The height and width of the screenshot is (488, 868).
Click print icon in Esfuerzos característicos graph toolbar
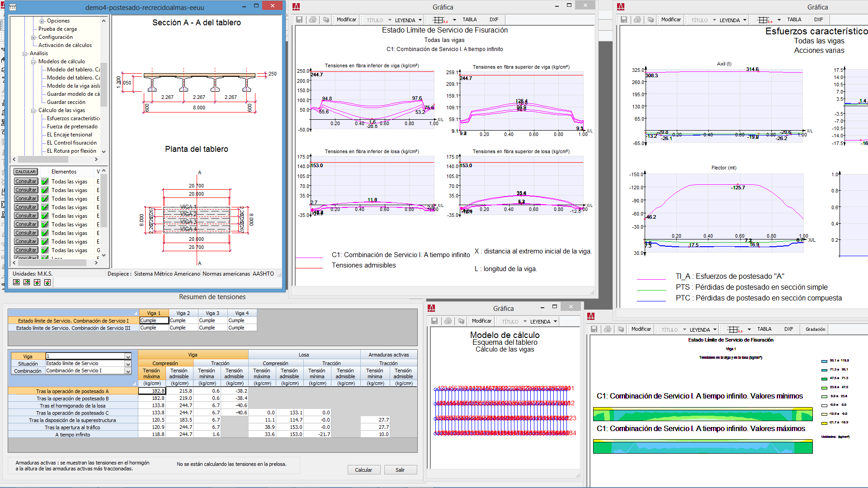(x=637, y=19)
